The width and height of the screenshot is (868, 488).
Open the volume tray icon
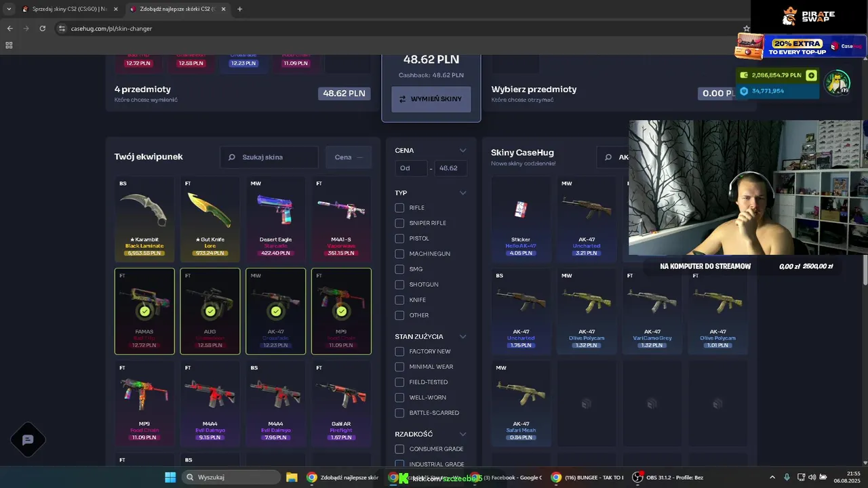(x=812, y=477)
